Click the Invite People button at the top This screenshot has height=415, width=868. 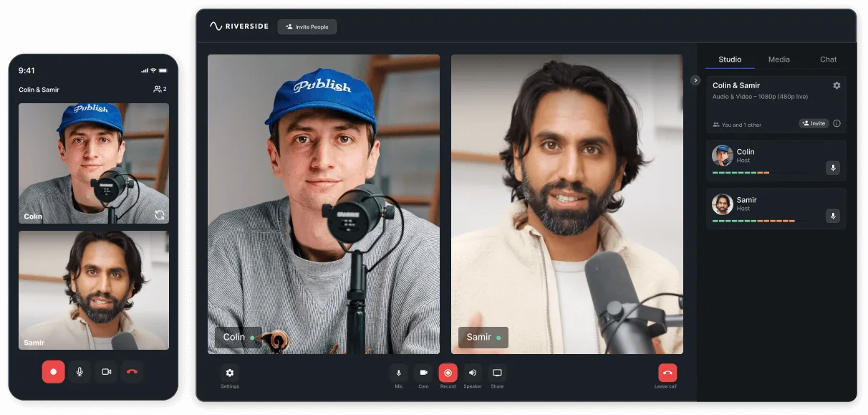307,27
